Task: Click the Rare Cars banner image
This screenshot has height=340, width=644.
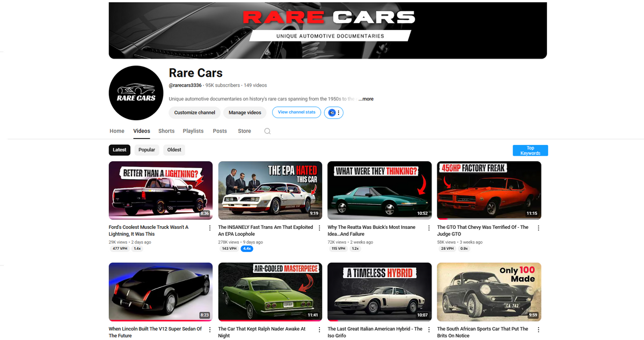Action: tap(328, 30)
